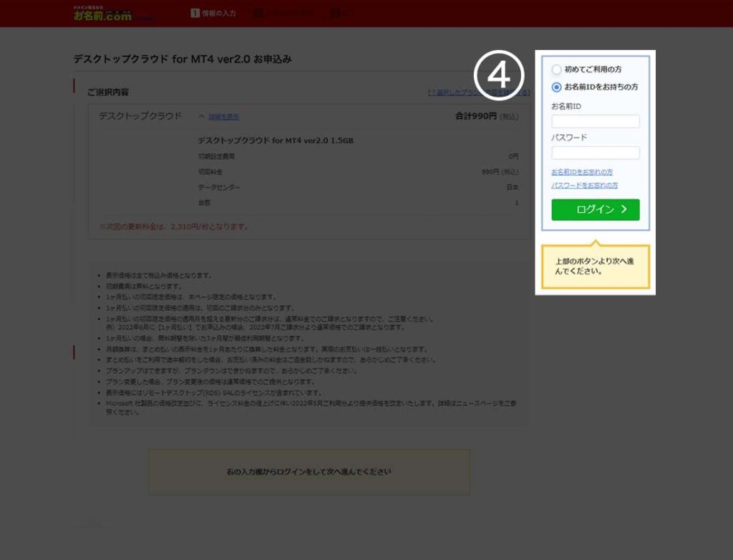The image size is (733, 560).
Task: Click the お名前.com logo in the header
Action: point(102,14)
